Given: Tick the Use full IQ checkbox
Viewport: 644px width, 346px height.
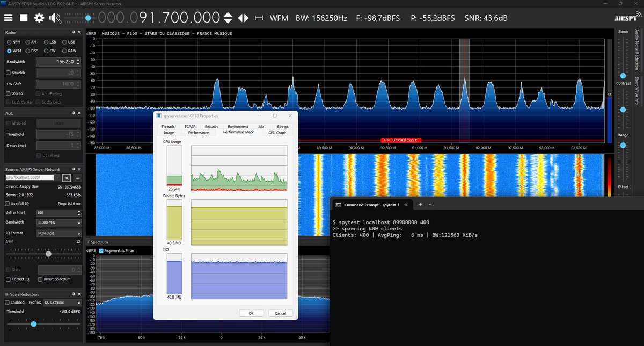Looking at the screenshot, I should pos(8,204).
